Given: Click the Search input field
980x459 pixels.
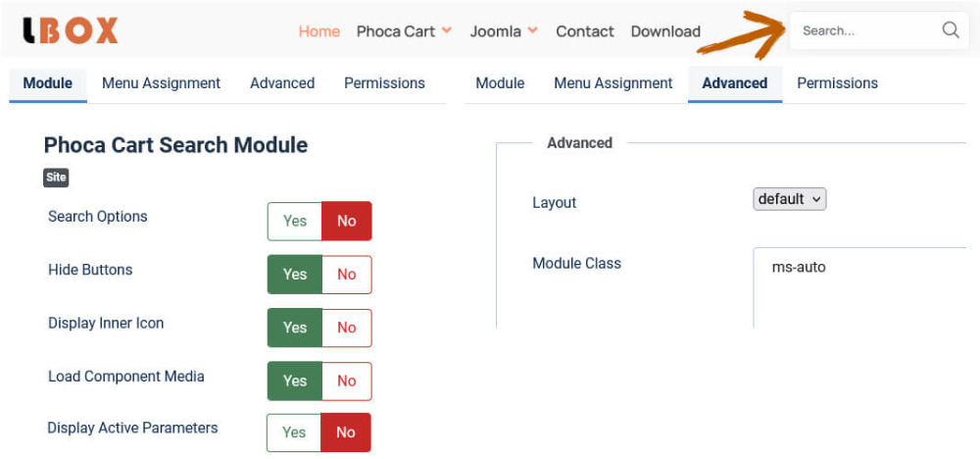Looking at the screenshot, I should tap(862, 30).
